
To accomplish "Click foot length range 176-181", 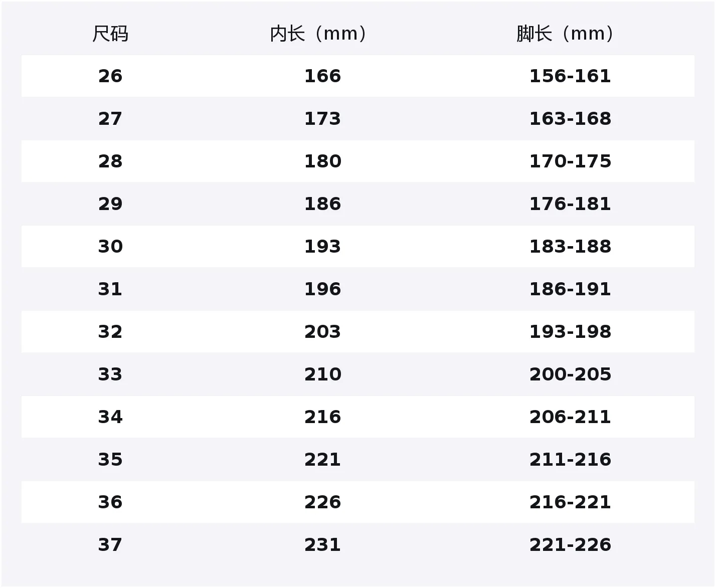I will [570, 204].
